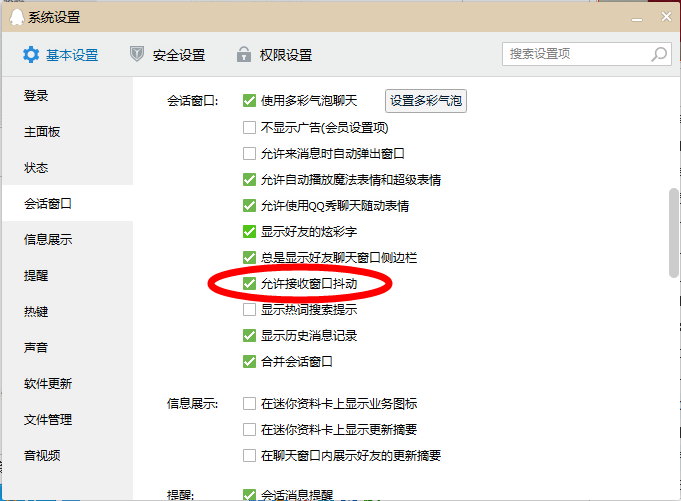Click the QQ penguin logo icon in title bar

tap(17, 17)
